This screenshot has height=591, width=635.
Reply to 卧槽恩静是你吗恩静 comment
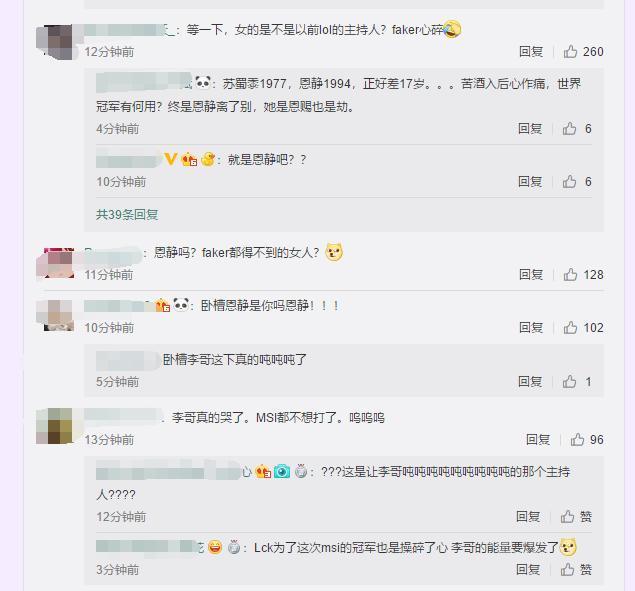[531, 328]
